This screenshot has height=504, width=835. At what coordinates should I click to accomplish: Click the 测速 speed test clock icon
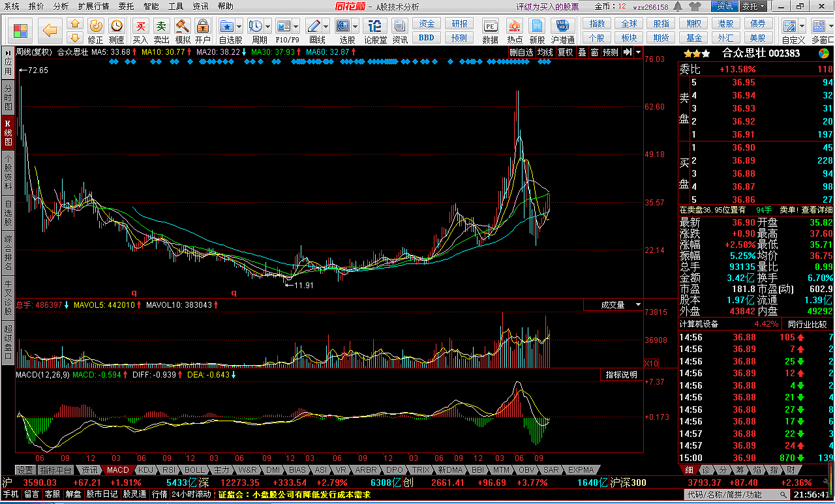coord(117,26)
